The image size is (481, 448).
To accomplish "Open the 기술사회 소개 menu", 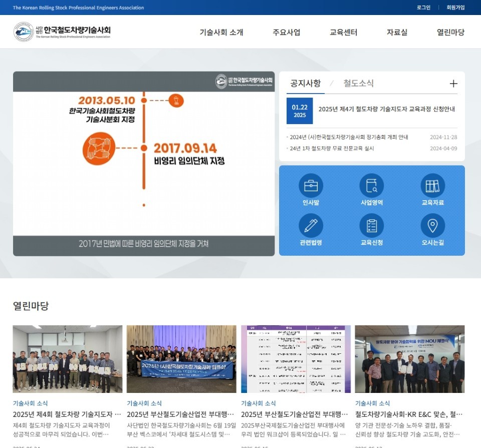I will click(221, 32).
